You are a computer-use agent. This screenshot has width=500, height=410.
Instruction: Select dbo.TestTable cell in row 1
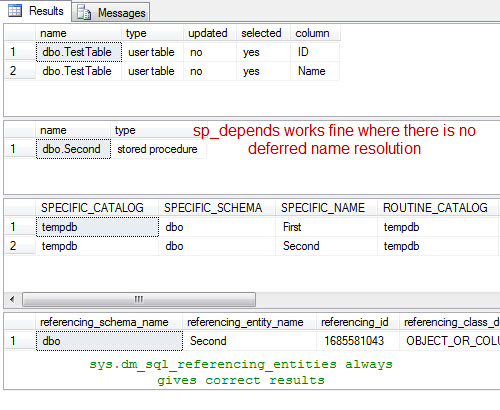pos(79,52)
